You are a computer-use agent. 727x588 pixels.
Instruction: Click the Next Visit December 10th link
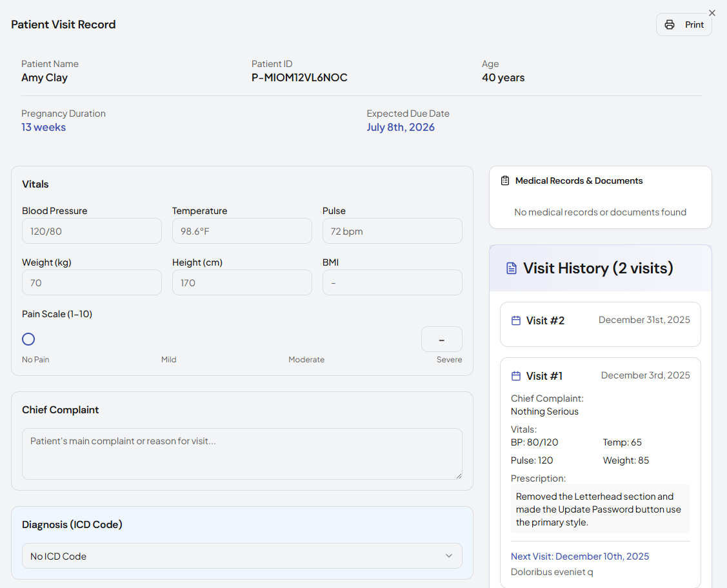pos(580,556)
